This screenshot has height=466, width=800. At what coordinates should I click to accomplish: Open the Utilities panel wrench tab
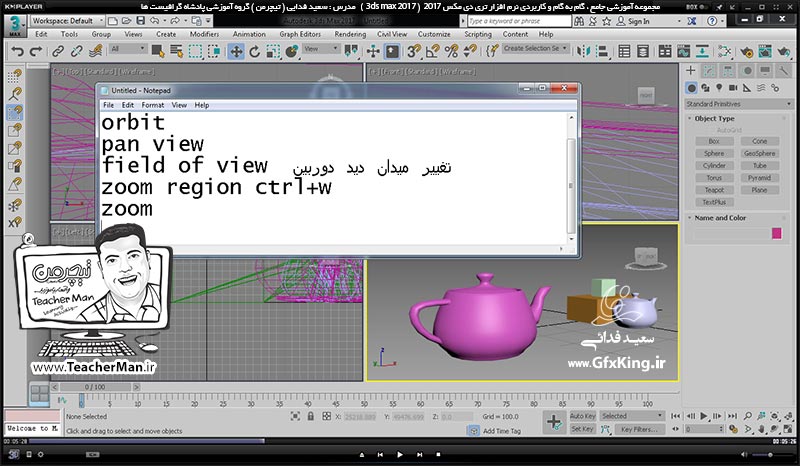[784, 71]
